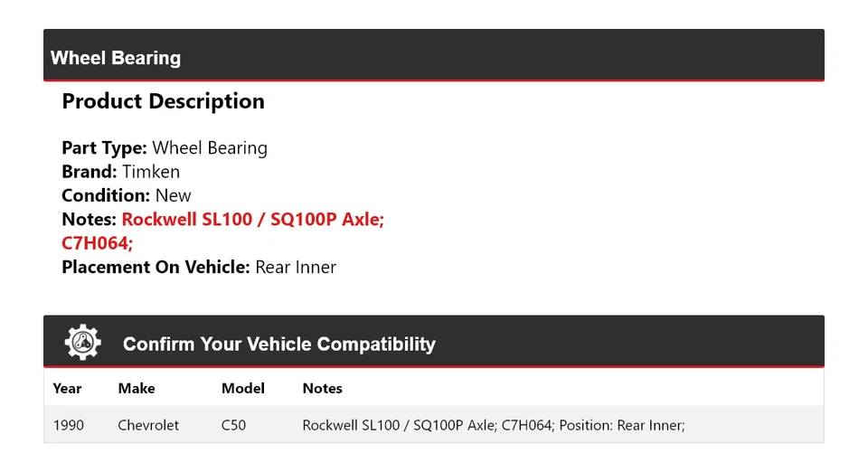Click the Placement On Vehicle label
The image size is (868, 472).
pyautogui.click(x=156, y=267)
